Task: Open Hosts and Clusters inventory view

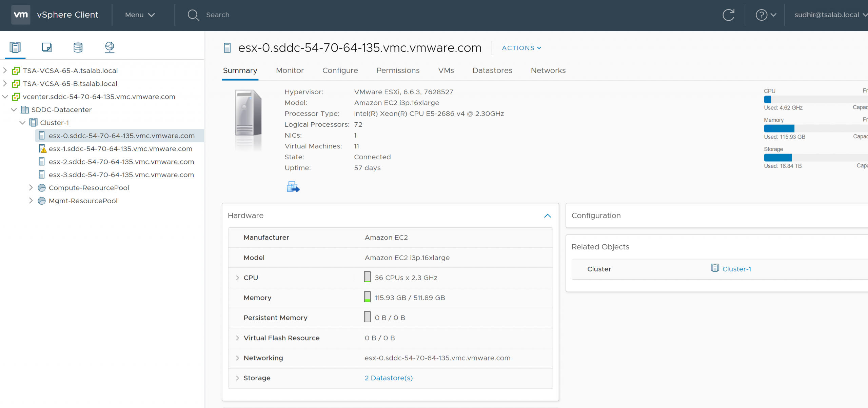Action: (15, 47)
